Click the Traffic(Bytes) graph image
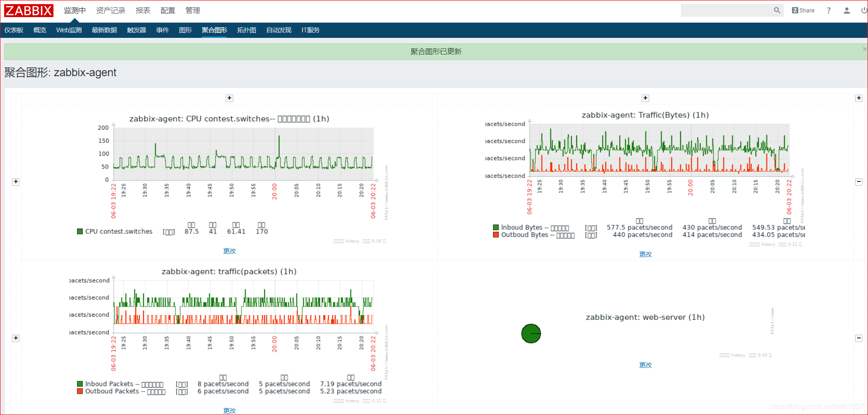868x415 pixels. [645, 179]
